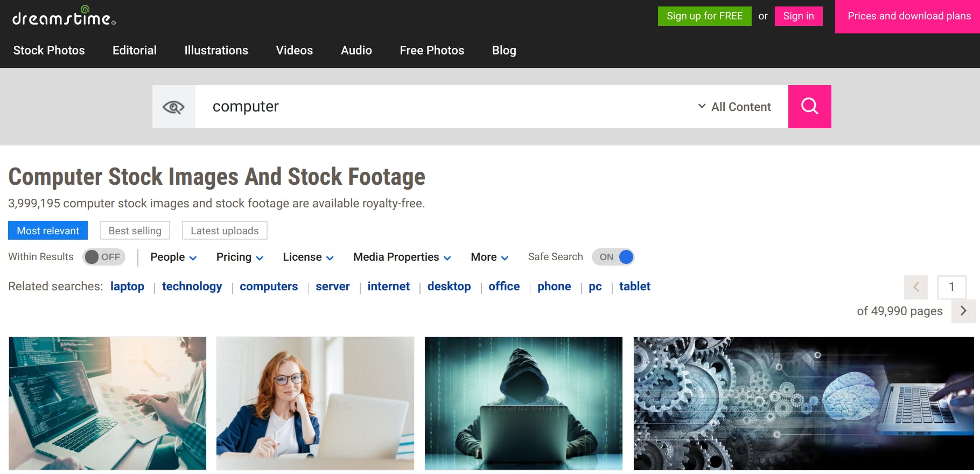The width and height of the screenshot is (980, 474).
Task: Click the technology related search link
Action: click(192, 287)
